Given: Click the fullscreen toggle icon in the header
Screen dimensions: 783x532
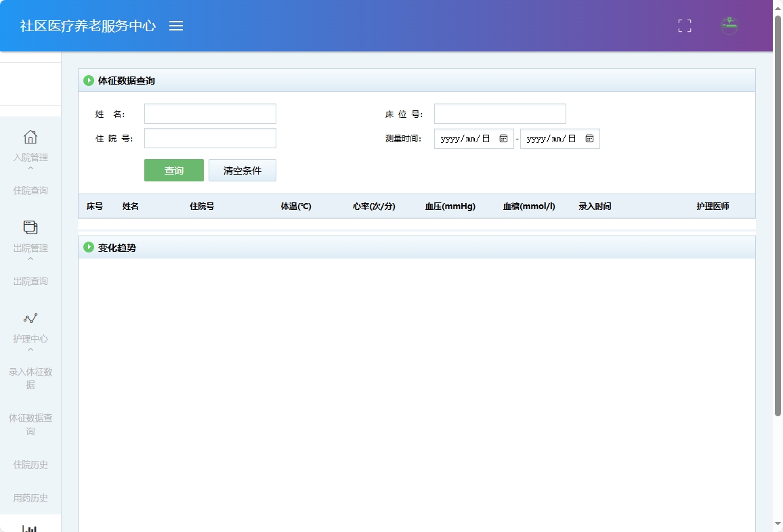Looking at the screenshot, I should pos(684,26).
